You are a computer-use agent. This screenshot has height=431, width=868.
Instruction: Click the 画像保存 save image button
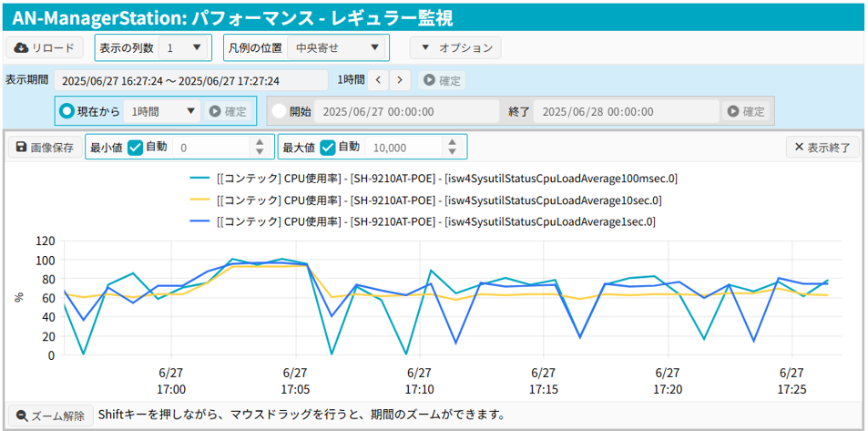click(44, 147)
